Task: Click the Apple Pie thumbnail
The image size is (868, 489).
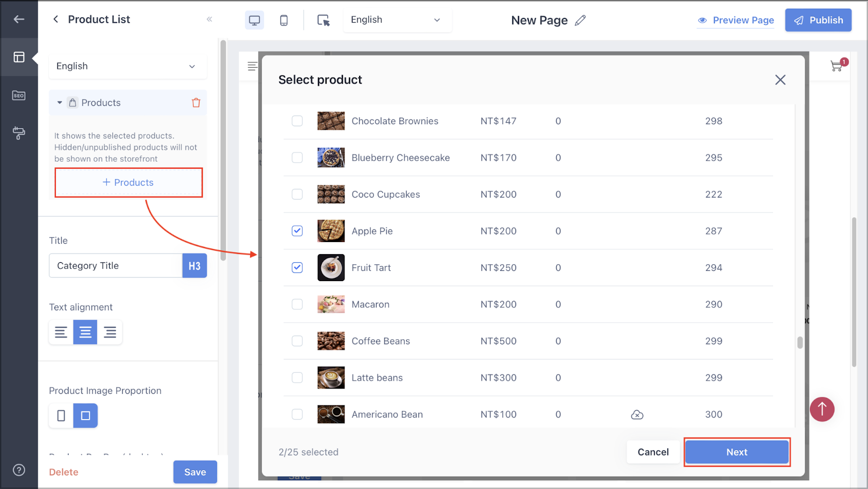Action: click(x=331, y=231)
